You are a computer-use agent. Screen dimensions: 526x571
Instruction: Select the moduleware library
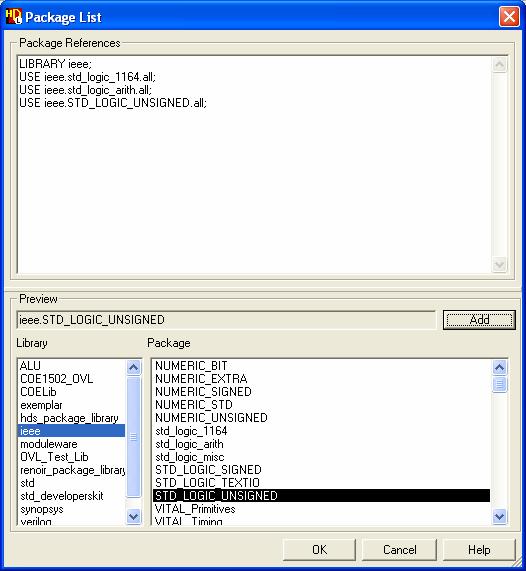point(49,444)
